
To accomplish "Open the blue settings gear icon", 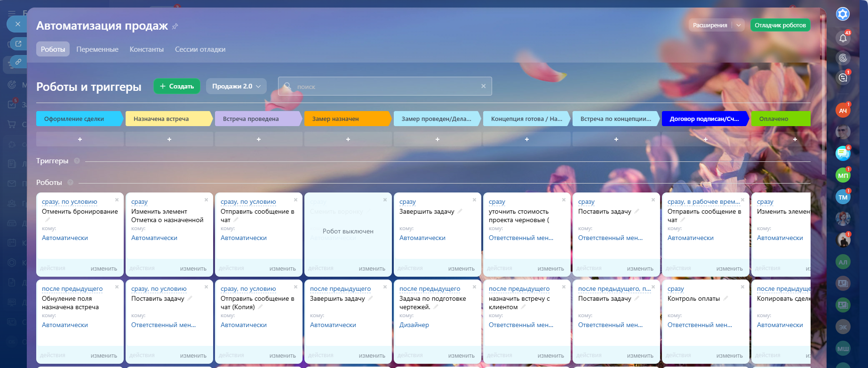I will coord(843,14).
